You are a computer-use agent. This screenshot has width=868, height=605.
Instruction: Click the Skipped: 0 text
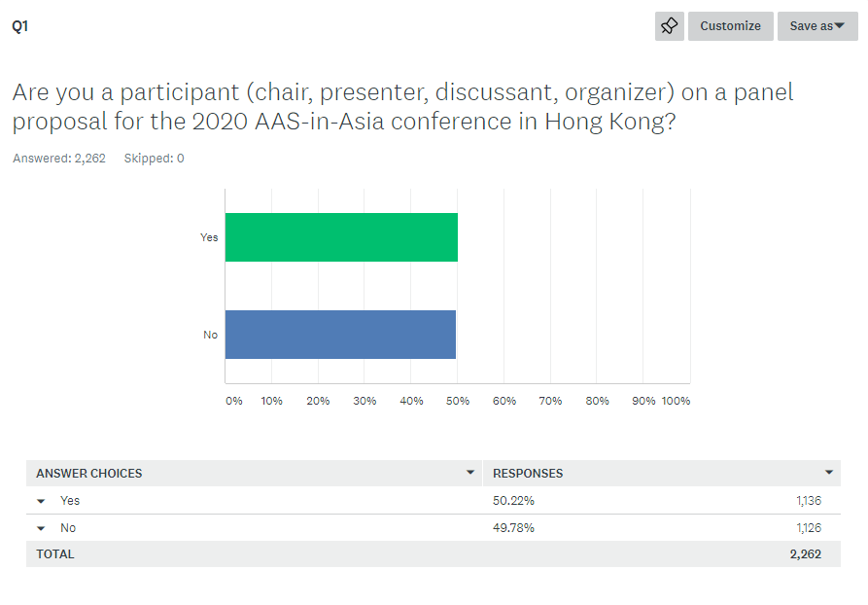point(154,159)
